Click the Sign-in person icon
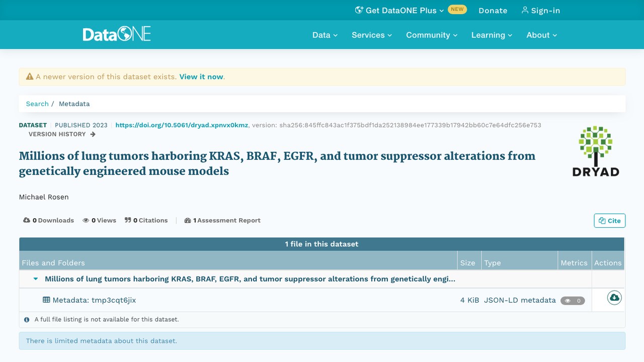This screenshot has width=644, height=362. pyautogui.click(x=525, y=10)
